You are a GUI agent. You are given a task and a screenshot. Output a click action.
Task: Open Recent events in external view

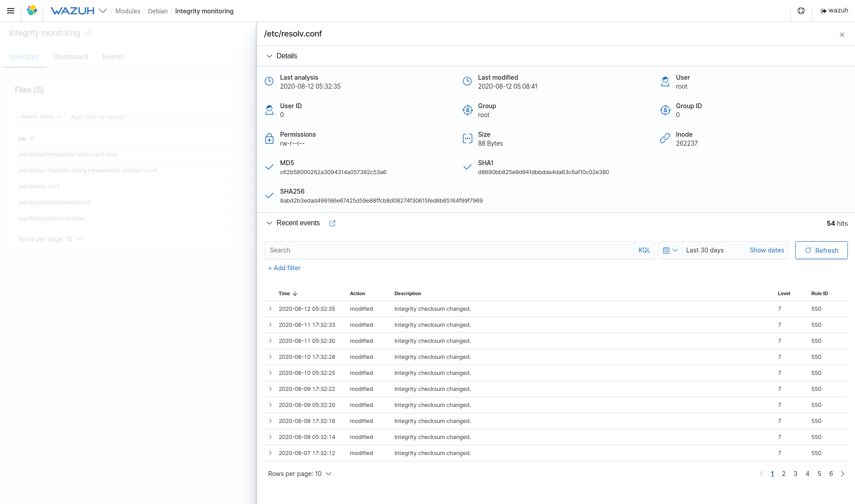[332, 224]
